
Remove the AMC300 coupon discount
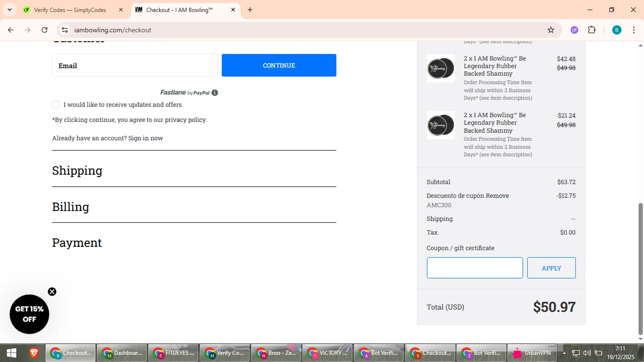(498, 196)
